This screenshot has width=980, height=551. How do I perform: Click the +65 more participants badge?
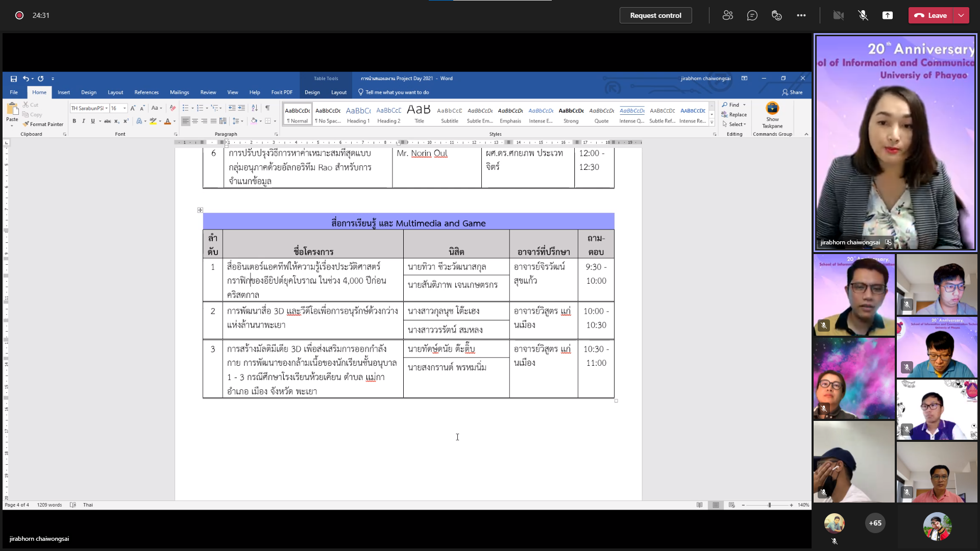tap(875, 523)
